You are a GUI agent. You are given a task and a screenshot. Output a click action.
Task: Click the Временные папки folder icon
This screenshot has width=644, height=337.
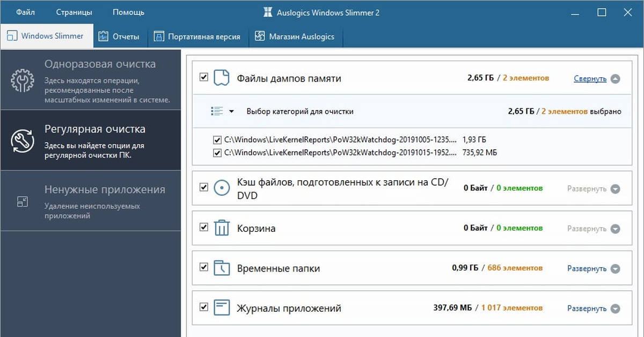(222, 268)
